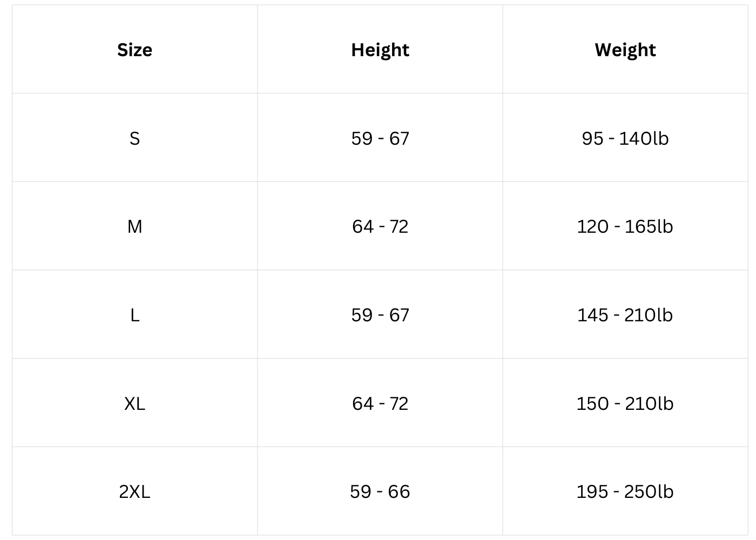Click the Height column header
This screenshot has height=540, width=756.
click(380, 50)
